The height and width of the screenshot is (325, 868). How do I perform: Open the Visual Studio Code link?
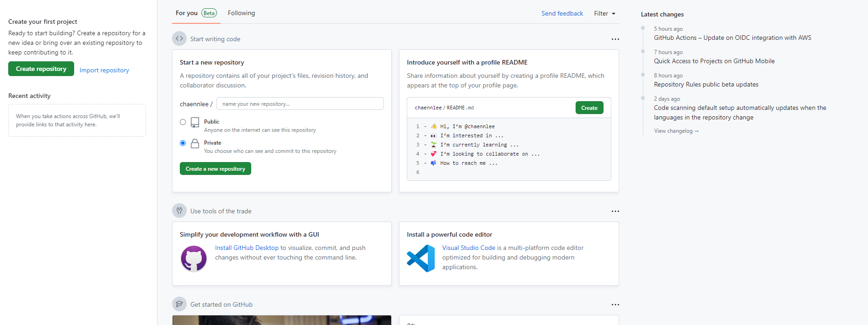click(x=469, y=248)
